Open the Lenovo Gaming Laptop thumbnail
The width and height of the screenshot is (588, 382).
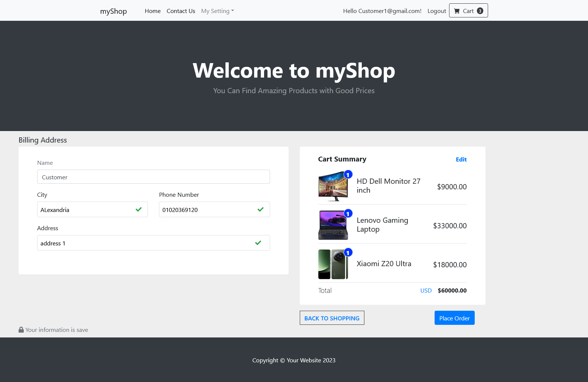(x=333, y=225)
